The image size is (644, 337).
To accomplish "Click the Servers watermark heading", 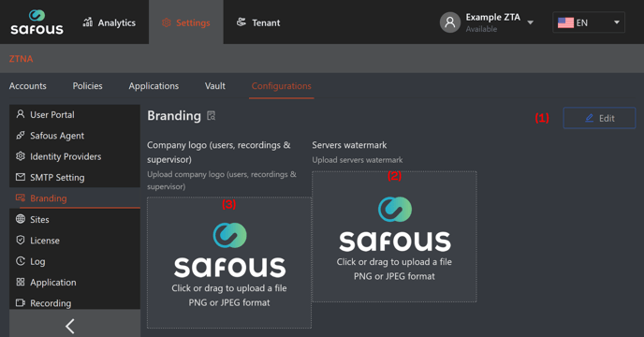I will click(349, 145).
